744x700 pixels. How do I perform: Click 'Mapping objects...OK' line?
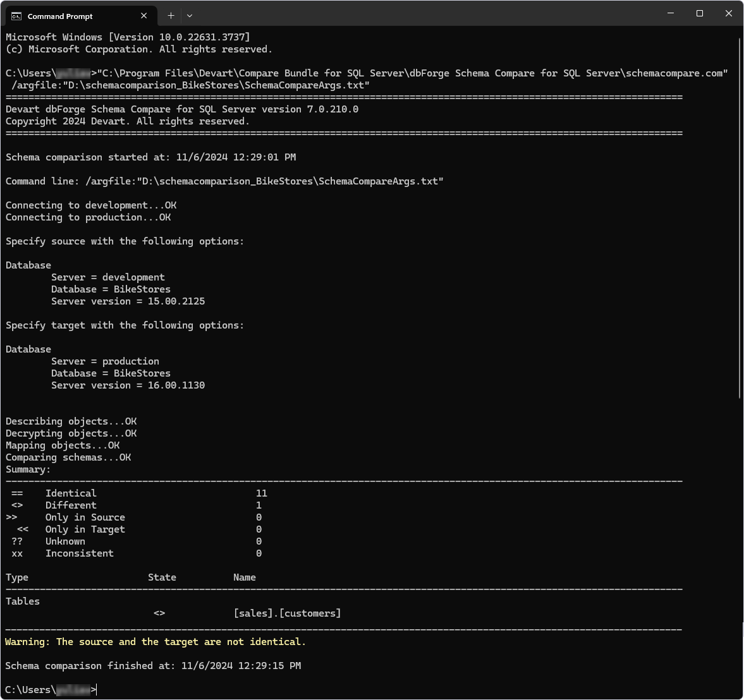click(62, 445)
